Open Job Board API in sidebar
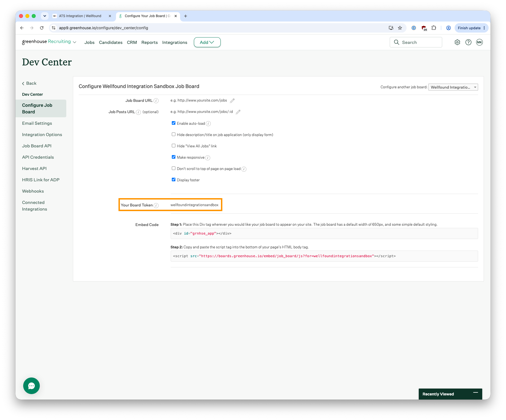Image resolution: width=506 pixels, height=420 pixels. pyautogui.click(x=37, y=146)
